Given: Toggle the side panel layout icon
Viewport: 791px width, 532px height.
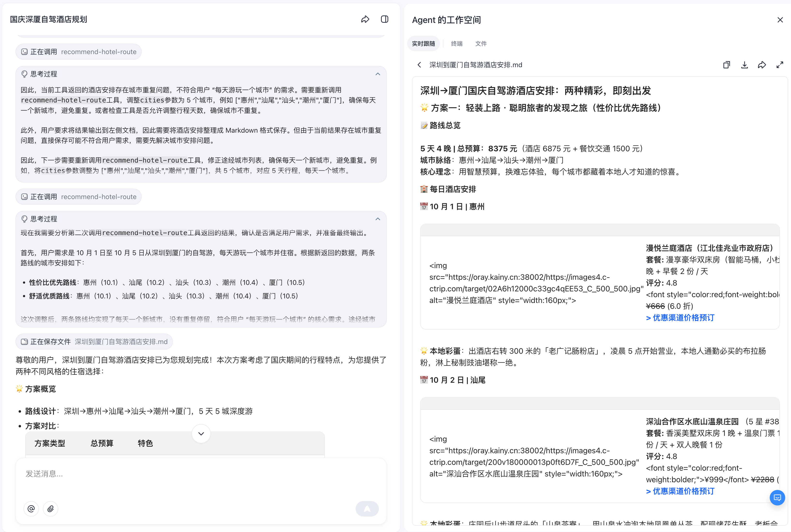Looking at the screenshot, I should coord(384,19).
